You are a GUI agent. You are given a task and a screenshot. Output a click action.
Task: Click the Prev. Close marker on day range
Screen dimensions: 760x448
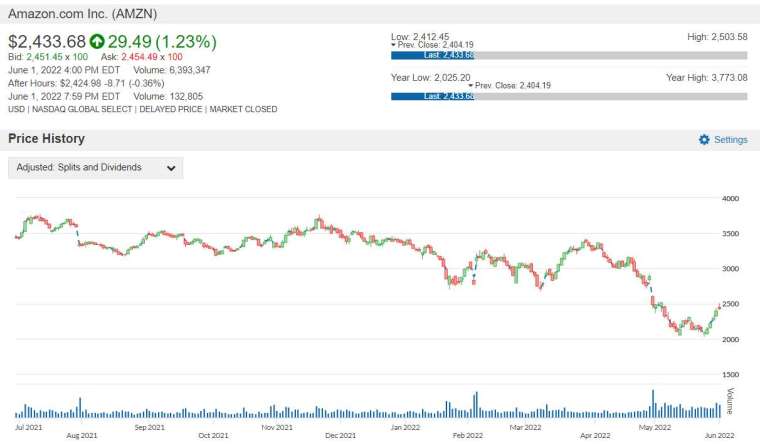point(432,45)
